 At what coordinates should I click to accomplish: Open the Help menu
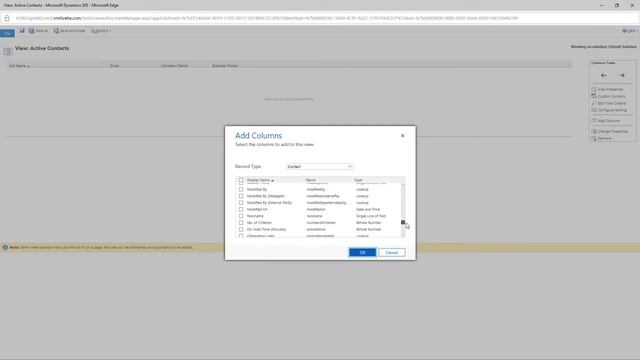[x=630, y=31]
